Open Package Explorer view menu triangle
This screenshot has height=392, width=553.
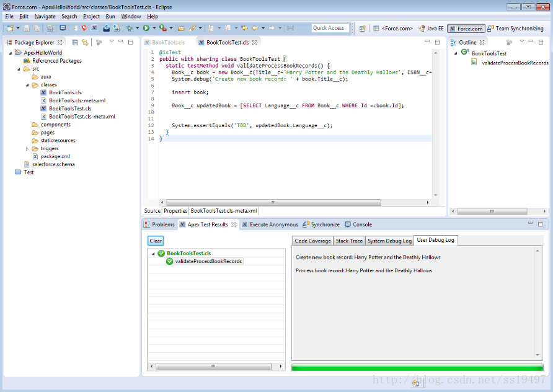click(x=112, y=42)
